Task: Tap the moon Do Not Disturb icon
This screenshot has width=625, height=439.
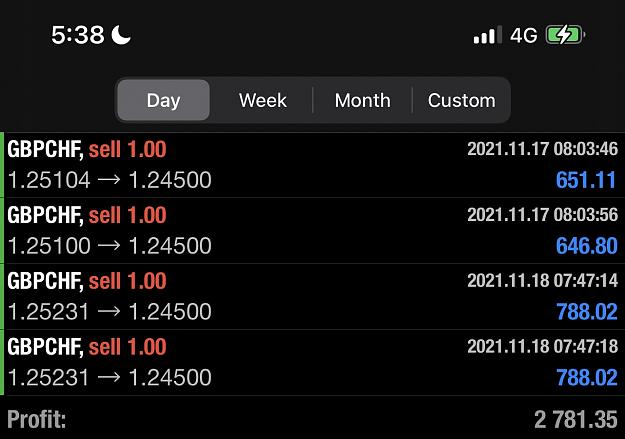Action: 121,35
